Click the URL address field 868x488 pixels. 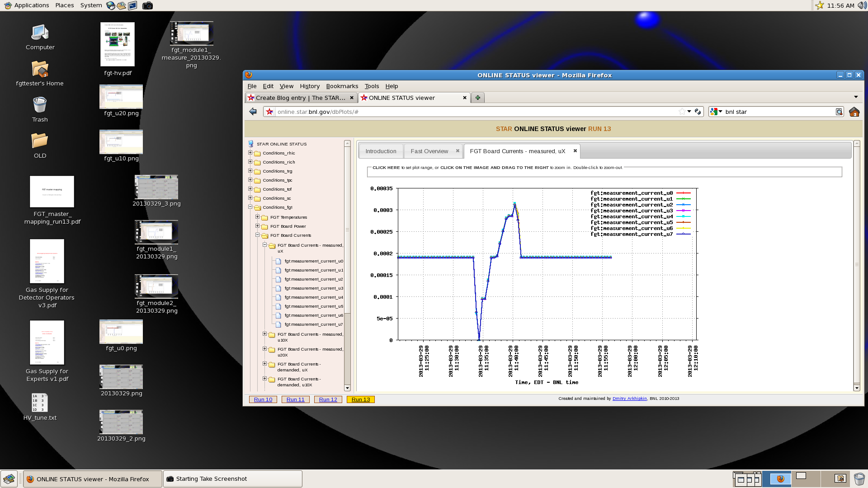(x=475, y=112)
